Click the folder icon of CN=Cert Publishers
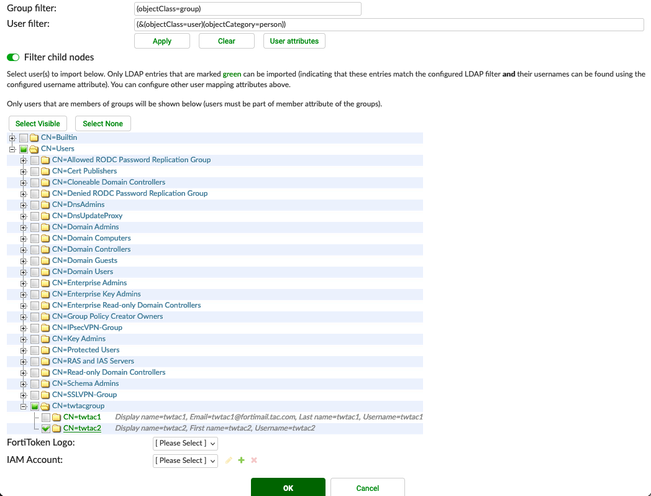The width and height of the screenshot is (651, 496). click(45, 171)
